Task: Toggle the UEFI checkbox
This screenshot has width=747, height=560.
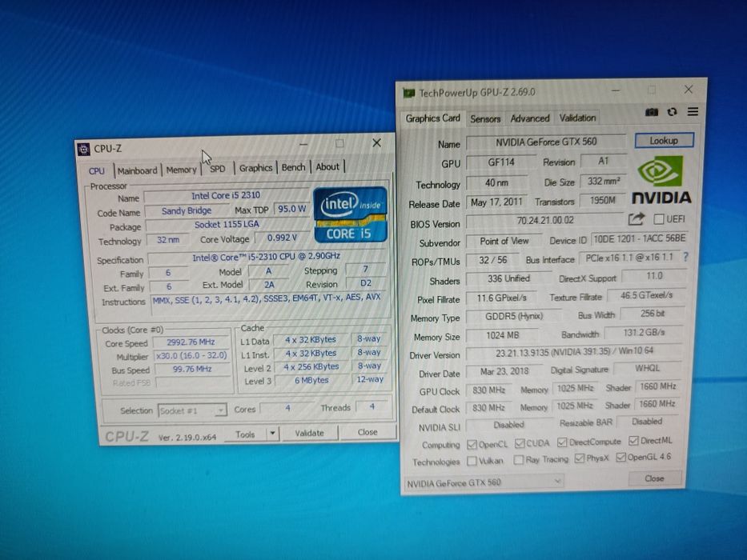Action: [659, 219]
